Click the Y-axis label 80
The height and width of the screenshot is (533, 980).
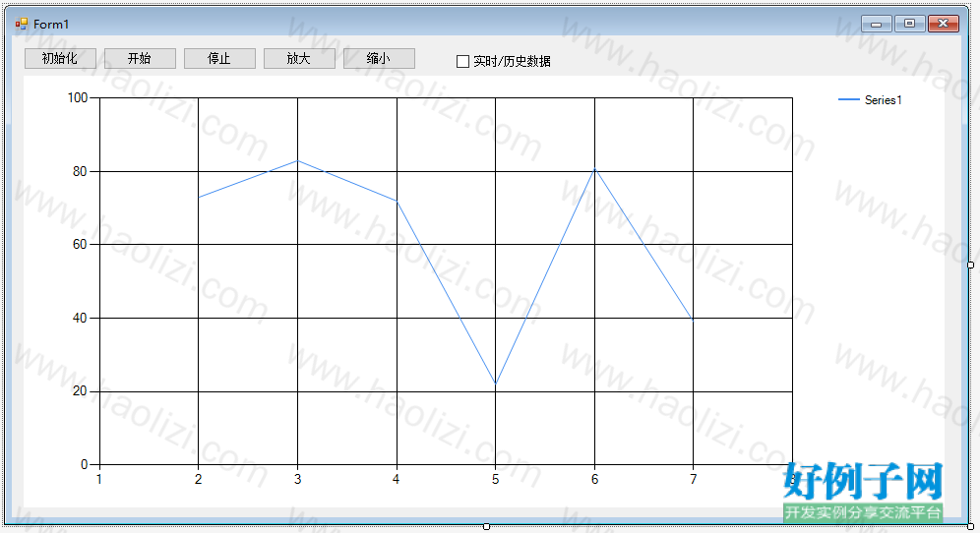pyautogui.click(x=80, y=171)
